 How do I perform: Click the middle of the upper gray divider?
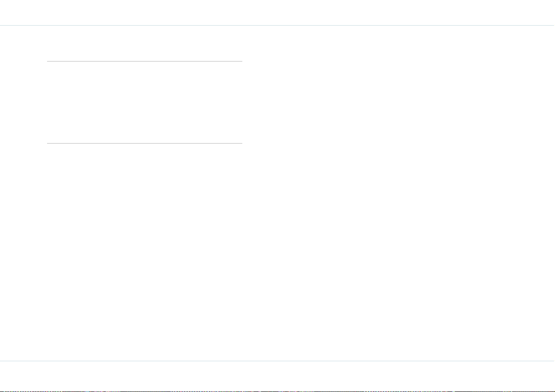pyautogui.click(x=144, y=61)
